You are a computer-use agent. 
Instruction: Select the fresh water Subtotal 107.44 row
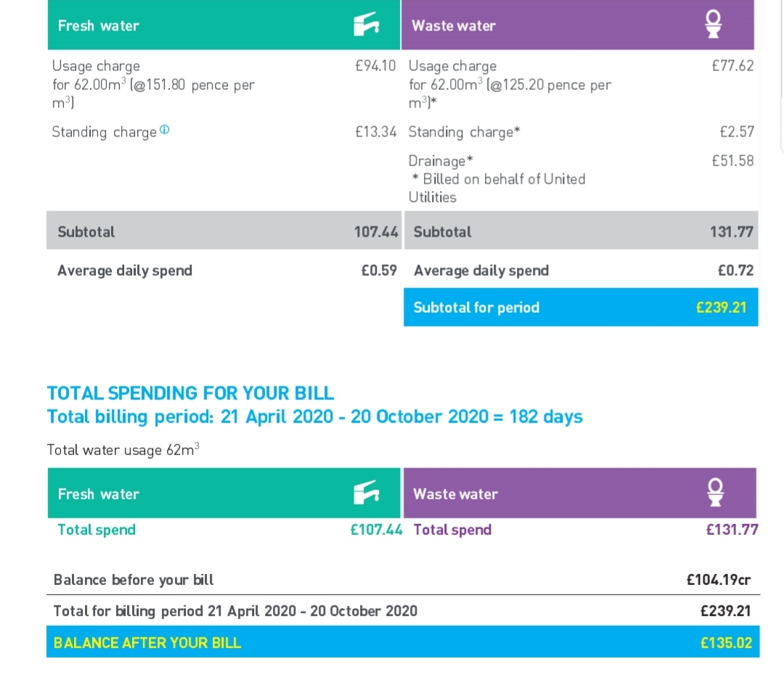224,232
